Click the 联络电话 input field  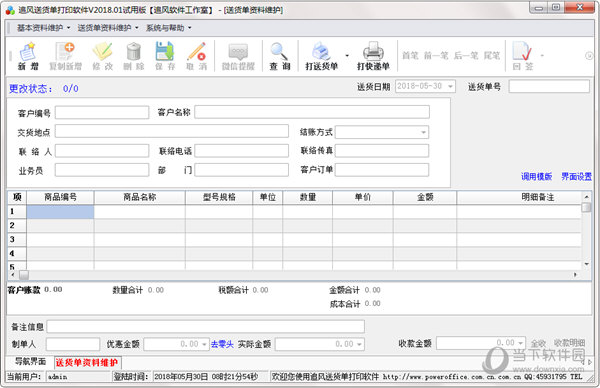241,151
